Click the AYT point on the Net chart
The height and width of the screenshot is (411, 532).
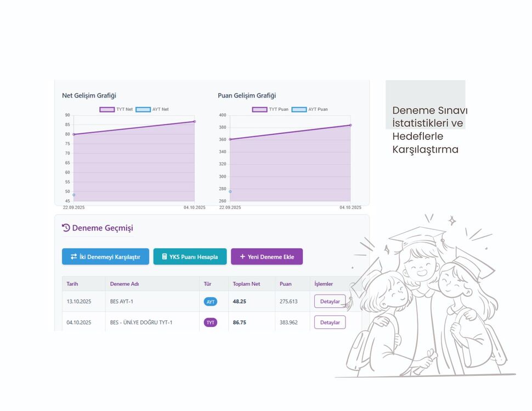coord(74,195)
